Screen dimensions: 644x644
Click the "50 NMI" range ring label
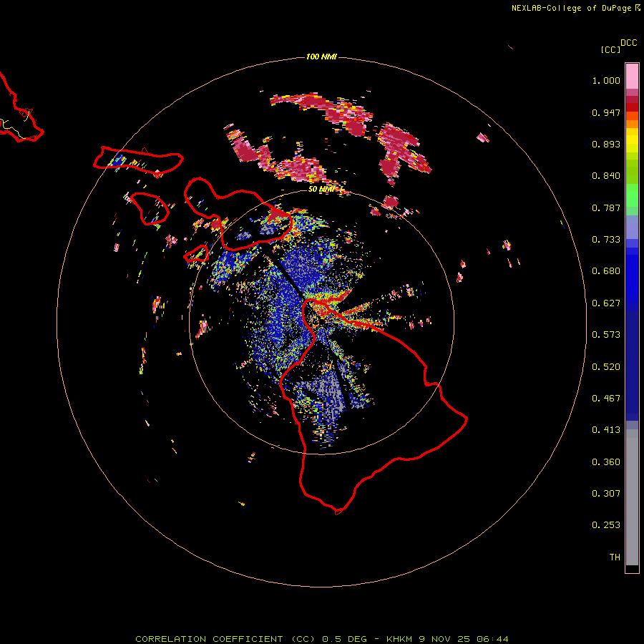tap(321, 189)
